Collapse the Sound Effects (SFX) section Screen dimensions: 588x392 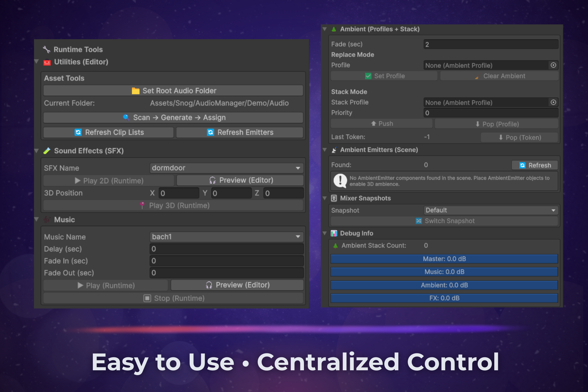[36, 151]
